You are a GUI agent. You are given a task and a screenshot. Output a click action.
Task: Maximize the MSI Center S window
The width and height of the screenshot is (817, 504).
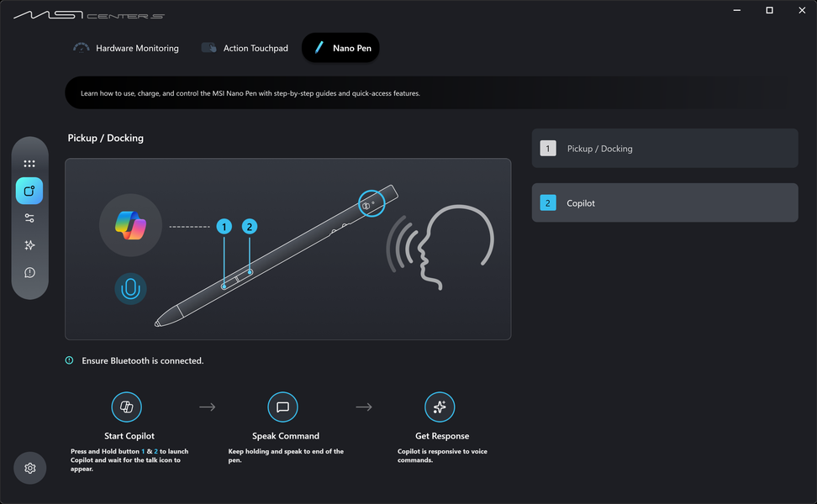(x=769, y=10)
